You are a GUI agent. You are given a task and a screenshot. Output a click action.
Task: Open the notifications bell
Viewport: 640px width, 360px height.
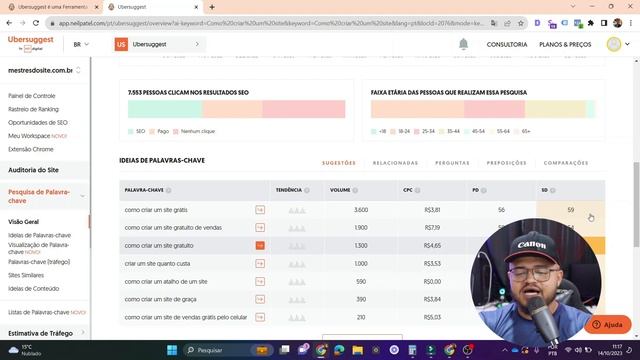(463, 44)
